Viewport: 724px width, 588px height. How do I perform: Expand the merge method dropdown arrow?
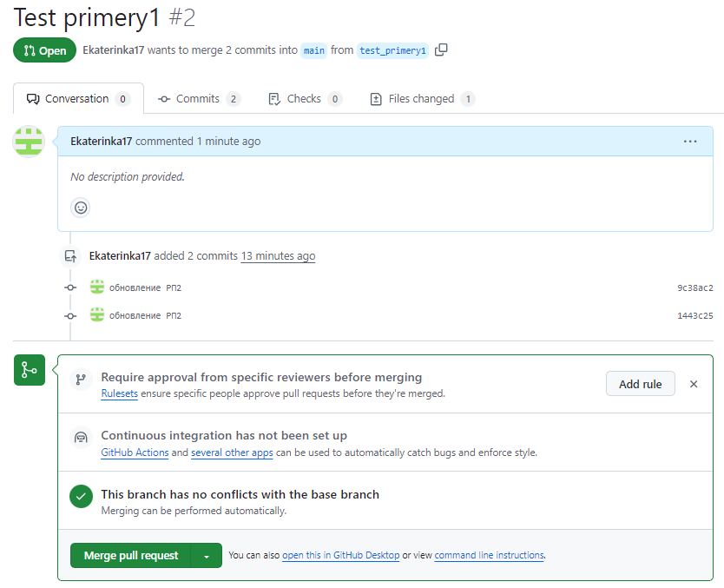click(207, 556)
